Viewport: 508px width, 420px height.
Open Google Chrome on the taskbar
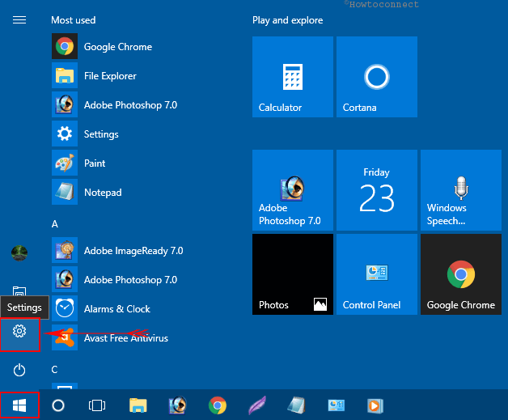(x=218, y=405)
